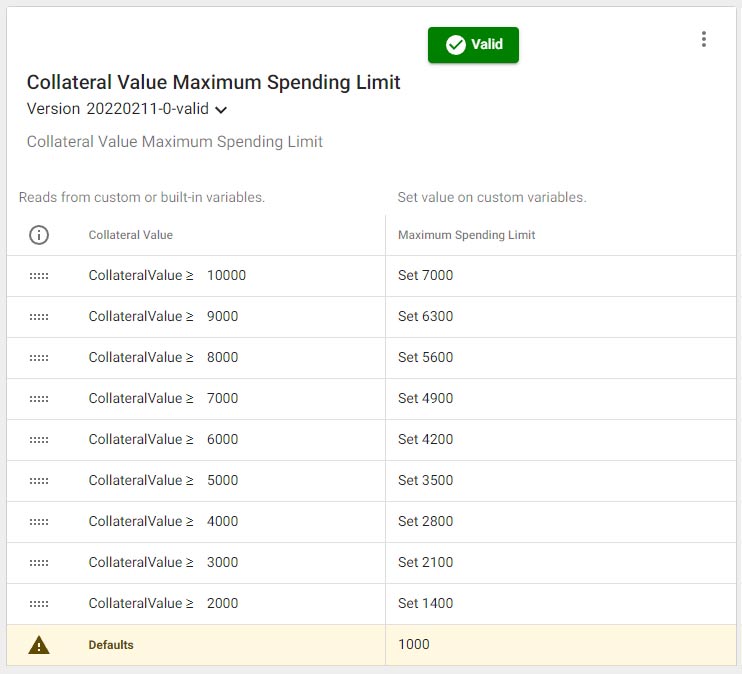This screenshot has width=742, height=674.
Task: Edit the Defaults value 1000
Action: point(414,644)
